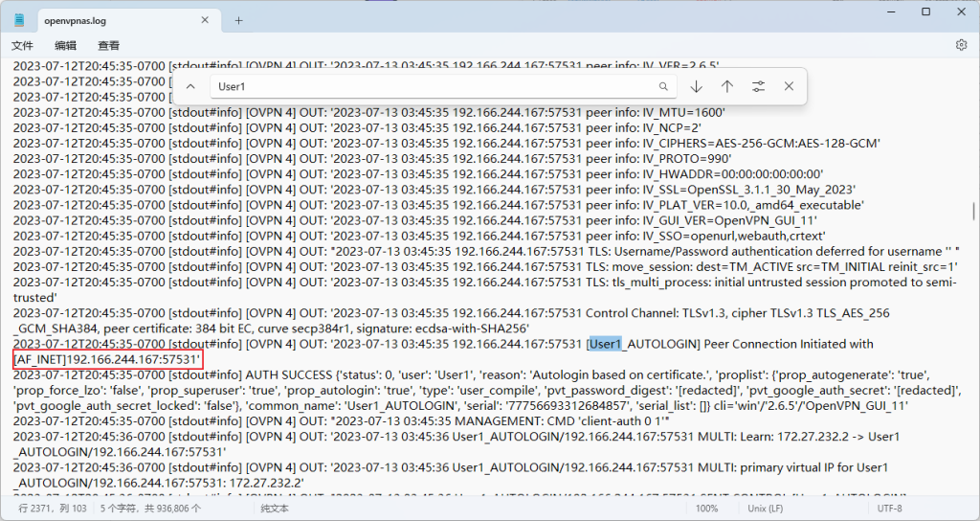Add a new tab with plus button
This screenshot has height=521, width=980.
click(239, 20)
